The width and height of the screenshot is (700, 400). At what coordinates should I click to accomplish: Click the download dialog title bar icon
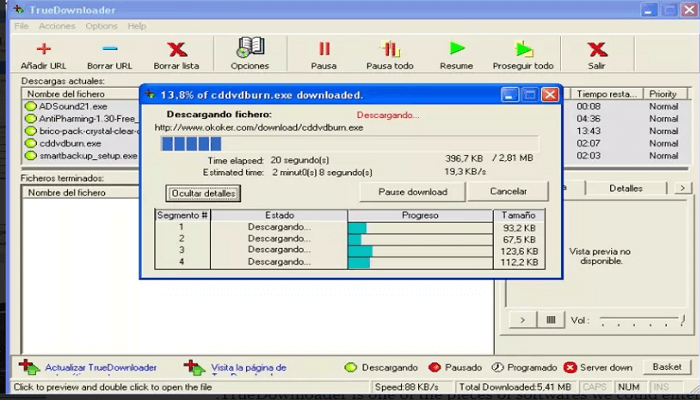150,94
